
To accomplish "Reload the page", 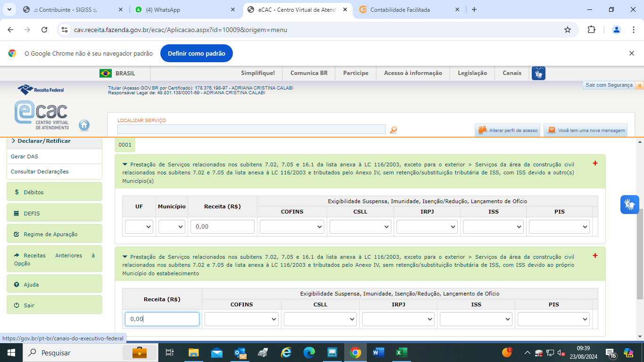I will pyautogui.click(x=44, y=30).
